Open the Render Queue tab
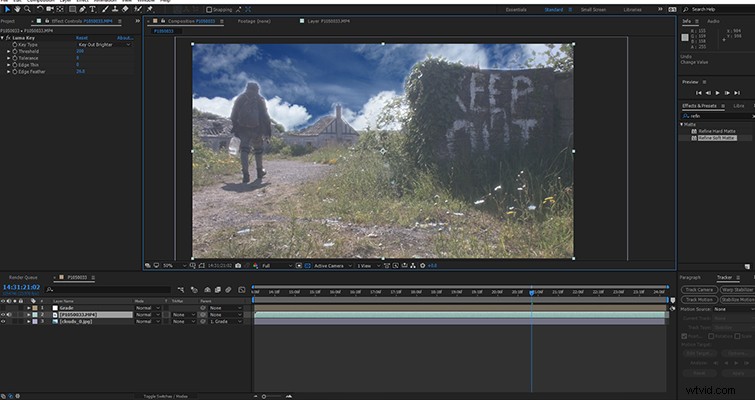This screenshot has height=400, width=755. (x=25, y=277)
